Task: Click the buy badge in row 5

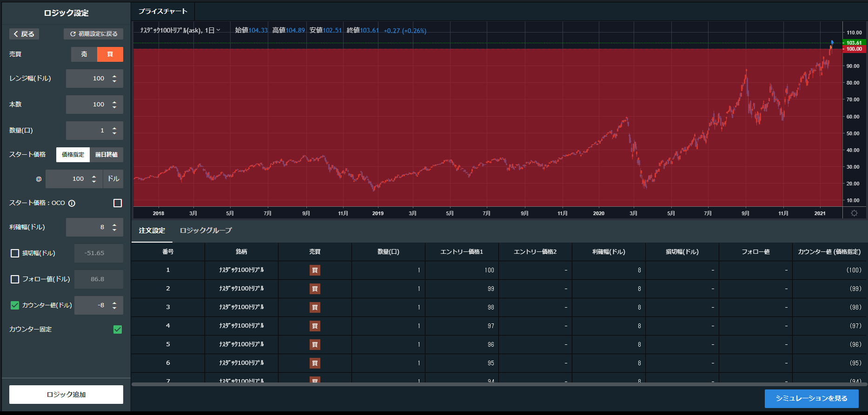Action: tap(315, 344)
